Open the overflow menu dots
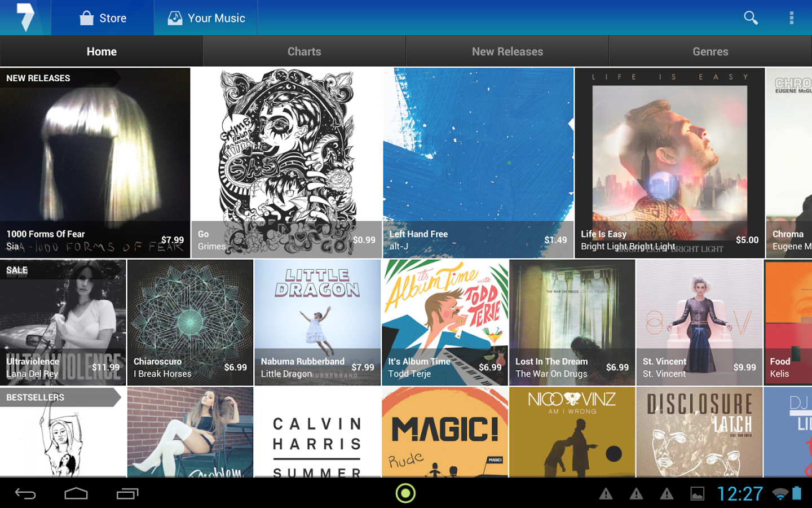The width and height of the screenshot is (812, 508). (x=791, y=18)
